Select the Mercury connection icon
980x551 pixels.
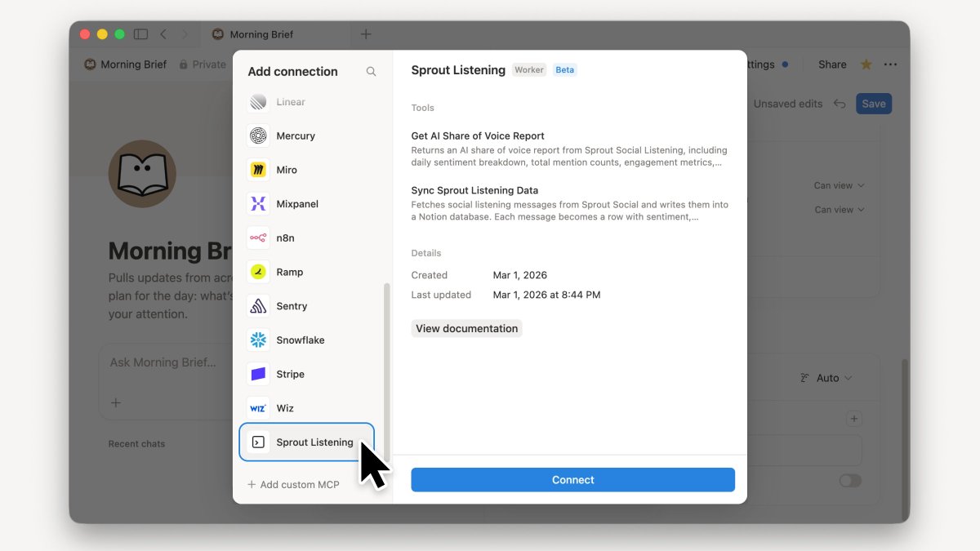(x=258, y=136)
